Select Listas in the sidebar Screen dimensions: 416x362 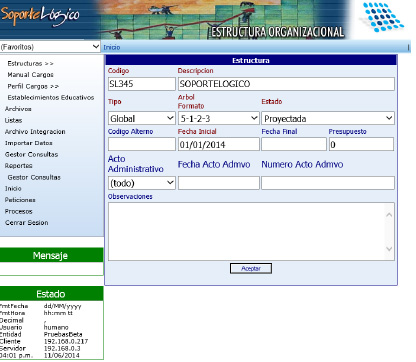point(13,120)
